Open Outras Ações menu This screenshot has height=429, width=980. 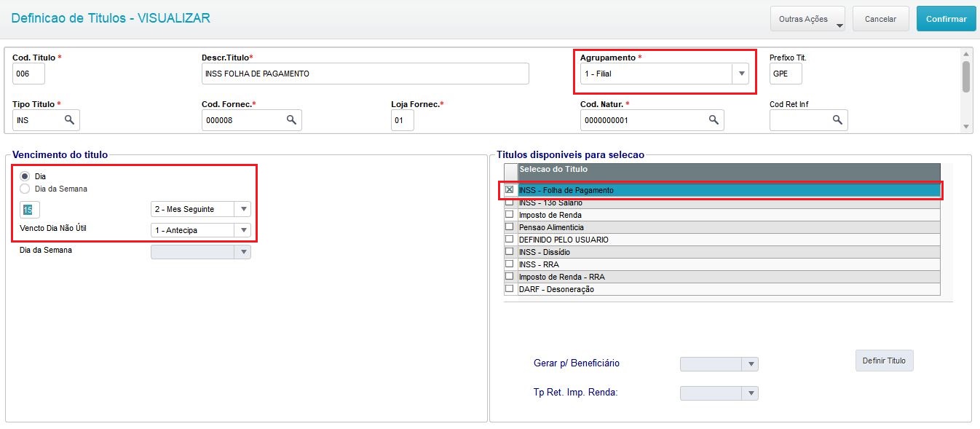coord(807,19)
